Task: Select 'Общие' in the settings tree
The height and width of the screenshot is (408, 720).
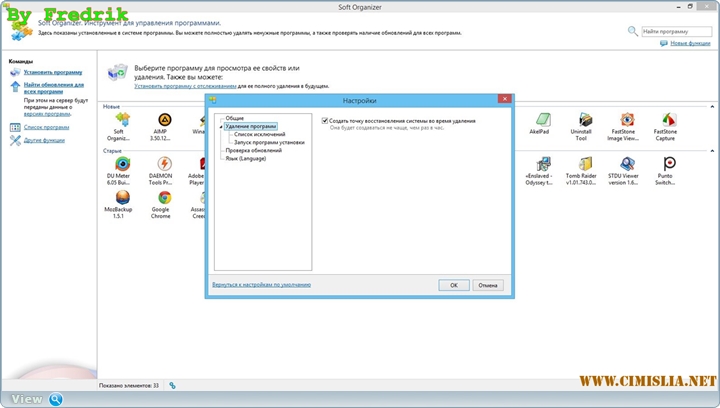Action: (234, 119)
